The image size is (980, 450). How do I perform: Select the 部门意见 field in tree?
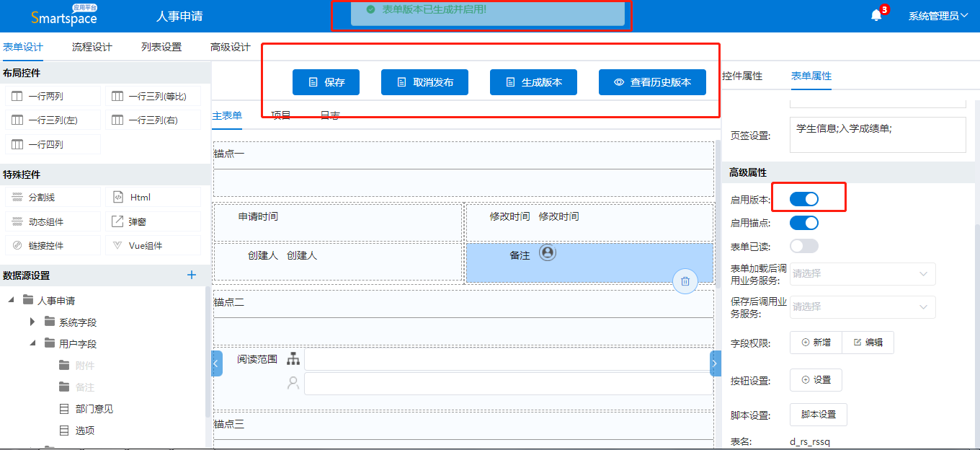pyautogui.click(x=94, y=409)
